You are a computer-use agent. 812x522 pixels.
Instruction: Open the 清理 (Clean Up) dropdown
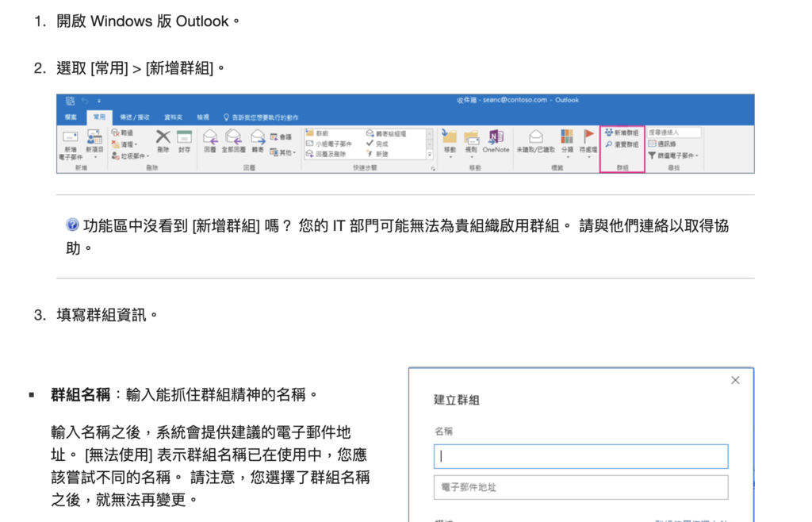[124, 144]
